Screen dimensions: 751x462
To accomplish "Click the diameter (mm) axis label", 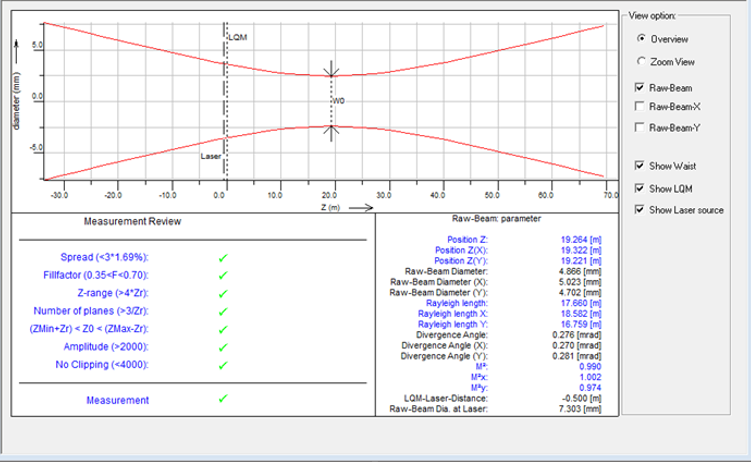I will pyautogui.click(x=17, y=101).
